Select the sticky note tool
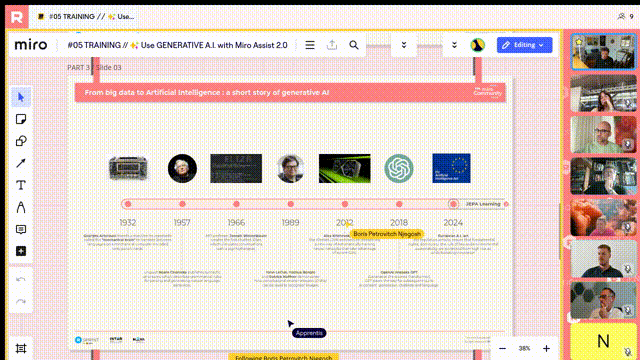This screenshot has width=640, height=360. [21, 119]
